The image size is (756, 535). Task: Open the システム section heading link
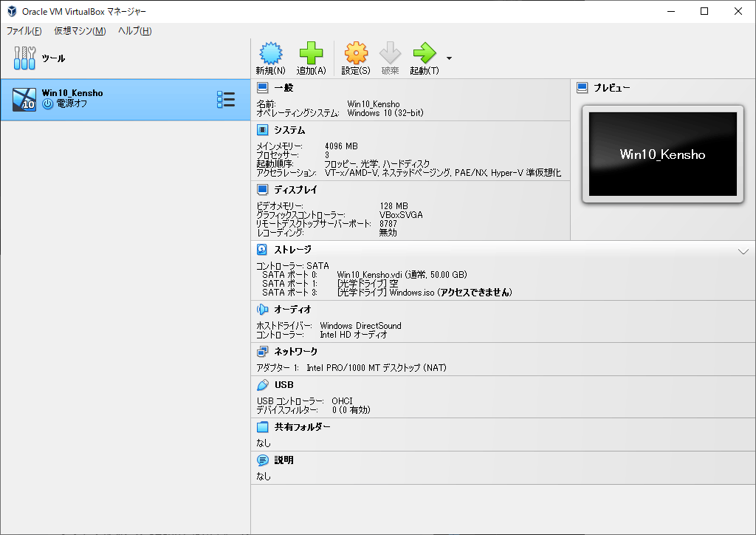pos(289,130)
